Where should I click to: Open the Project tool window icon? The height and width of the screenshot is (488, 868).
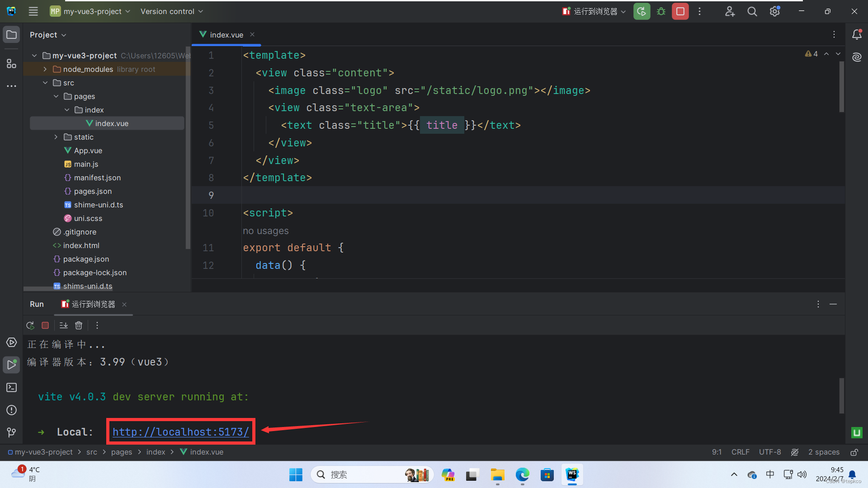click(x=11, y=35)
